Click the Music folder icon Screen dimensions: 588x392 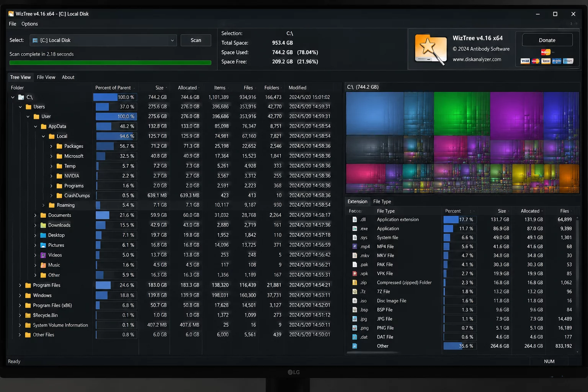coord(43,265)
